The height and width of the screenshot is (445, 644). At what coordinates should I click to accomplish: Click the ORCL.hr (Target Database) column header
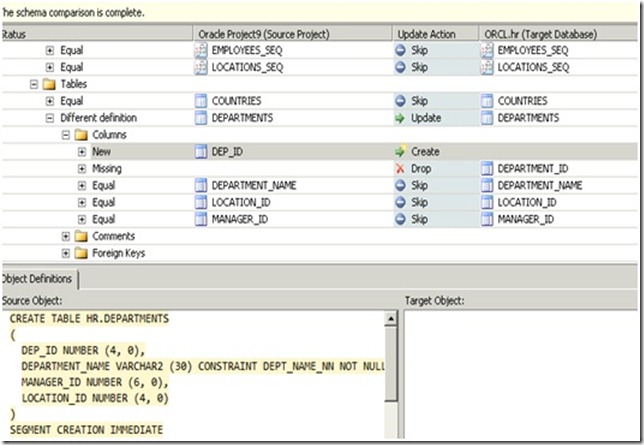tap(559, 34)
